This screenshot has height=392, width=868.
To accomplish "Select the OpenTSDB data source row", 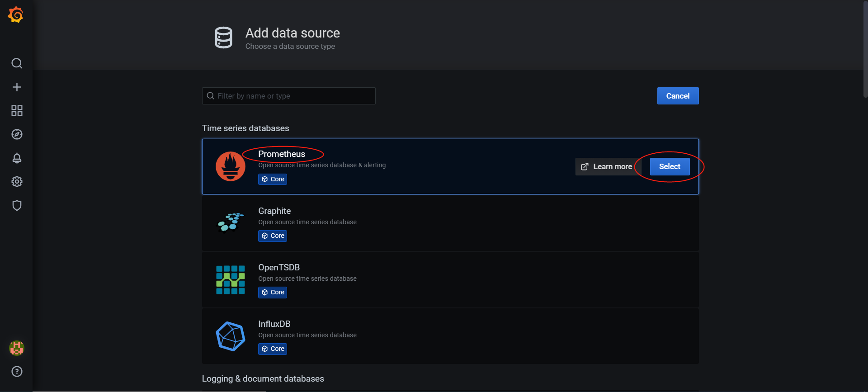I will [450, 280].
